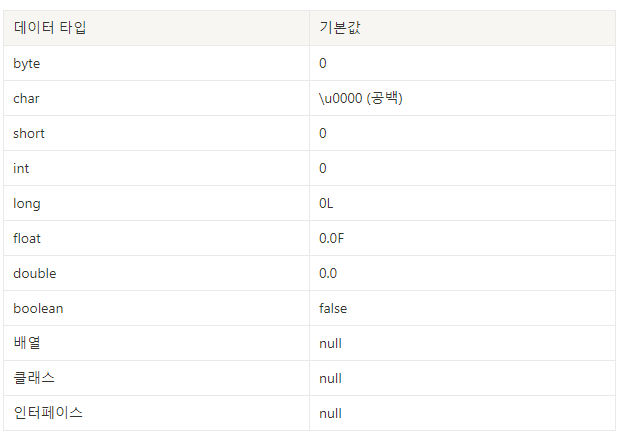Click the '\u0000 (공백)' value cell
This screenshot has width=623, height=439.
pos(462,98)
